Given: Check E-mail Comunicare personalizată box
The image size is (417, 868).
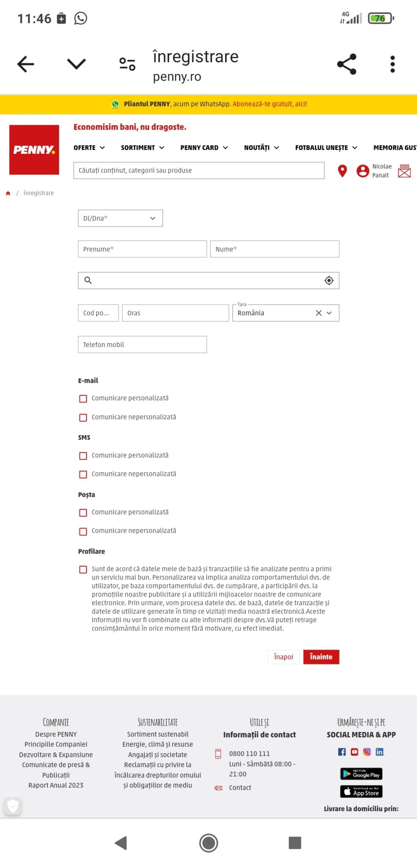Looking at the screenshot, I should (x=83, y=399).
